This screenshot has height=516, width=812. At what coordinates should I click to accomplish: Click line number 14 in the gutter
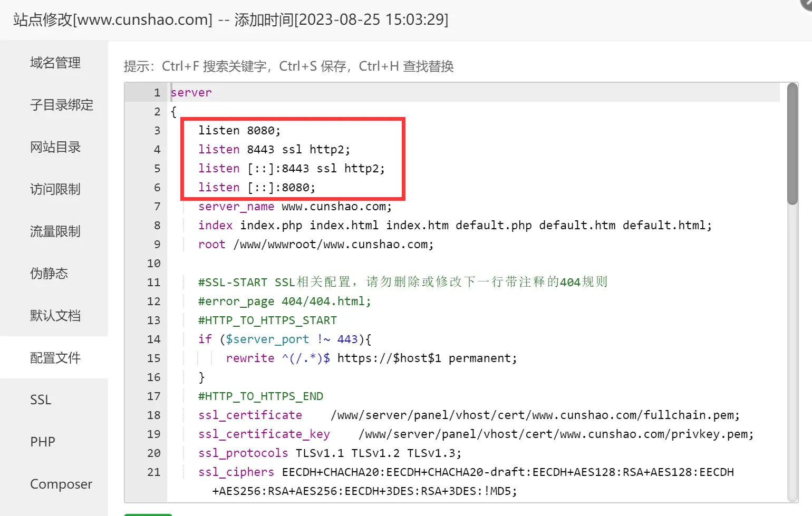pos(153,339)
